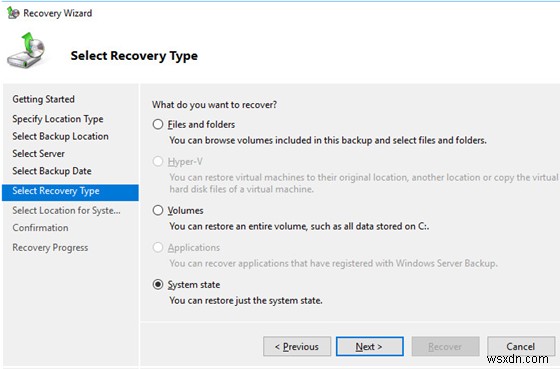Go to the Getting Started step
This screenshot has width=560, height=369.
point(44,99)
